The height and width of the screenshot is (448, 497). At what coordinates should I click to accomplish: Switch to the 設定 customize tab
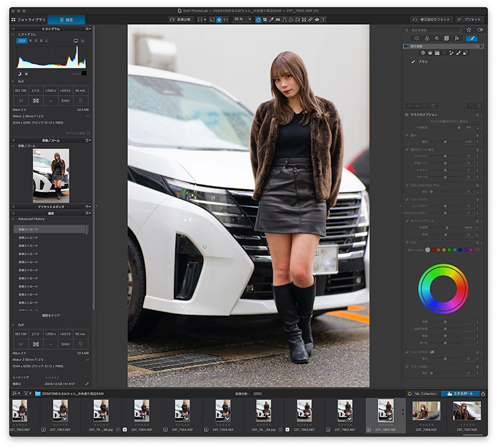(x=66, y=20)
